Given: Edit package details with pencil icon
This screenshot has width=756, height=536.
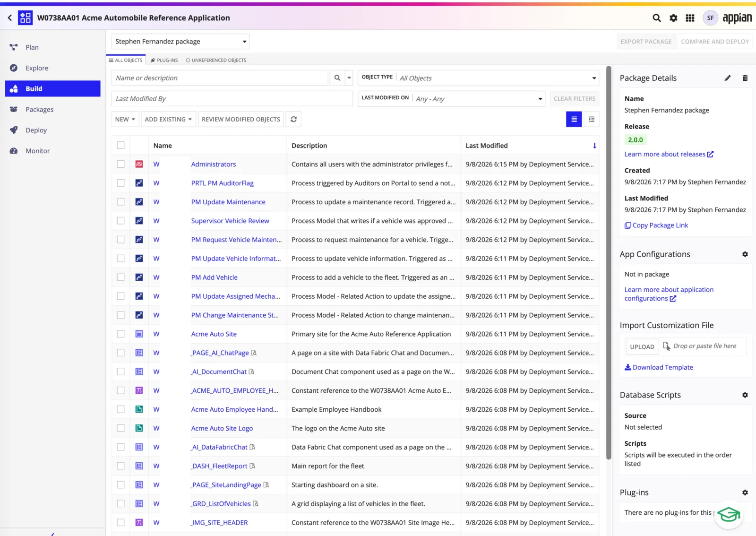Looking at the screenshot, I should [x=728, y=78].
